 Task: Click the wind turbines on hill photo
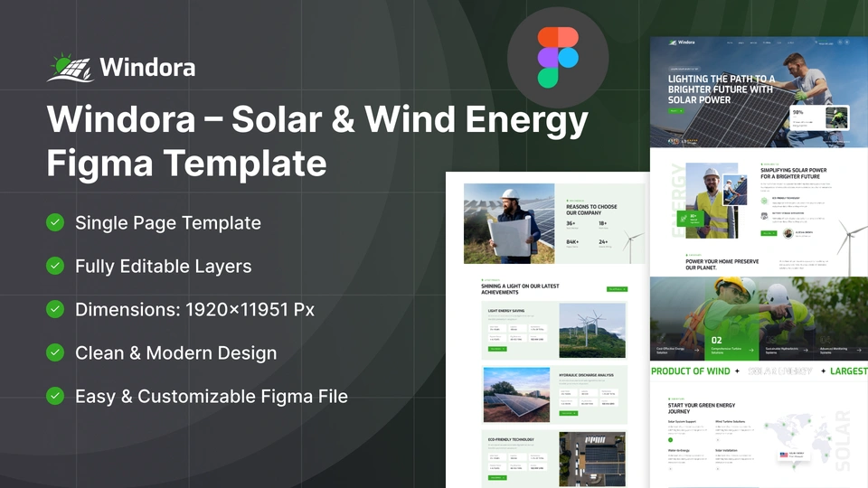pyautogui.click(x=592, y=331)
